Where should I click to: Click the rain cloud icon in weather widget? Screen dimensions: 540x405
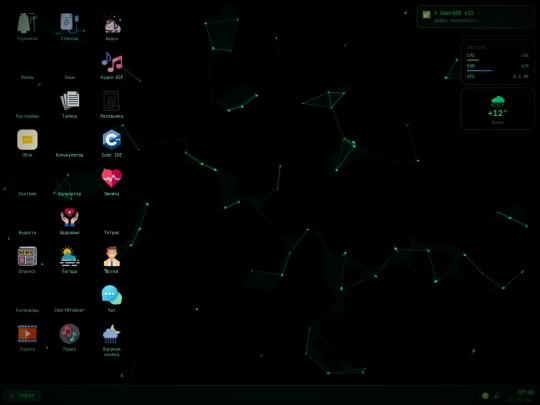[x=498, y=102]
